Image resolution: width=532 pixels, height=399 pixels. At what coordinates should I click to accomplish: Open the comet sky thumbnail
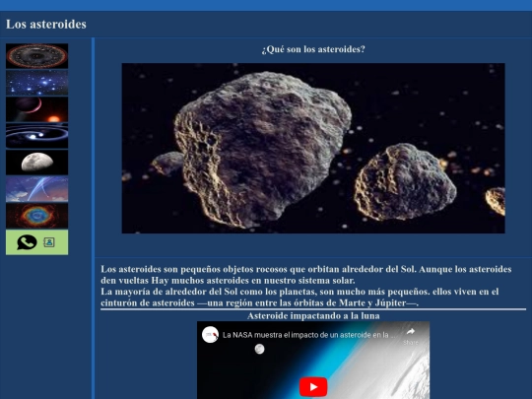pos(37,189)
